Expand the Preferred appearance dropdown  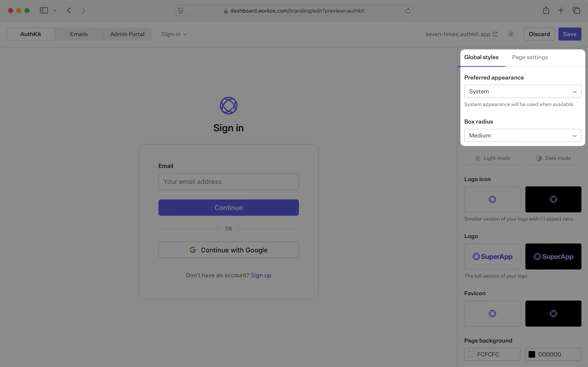pyautogui.click(x=522, y=91)
